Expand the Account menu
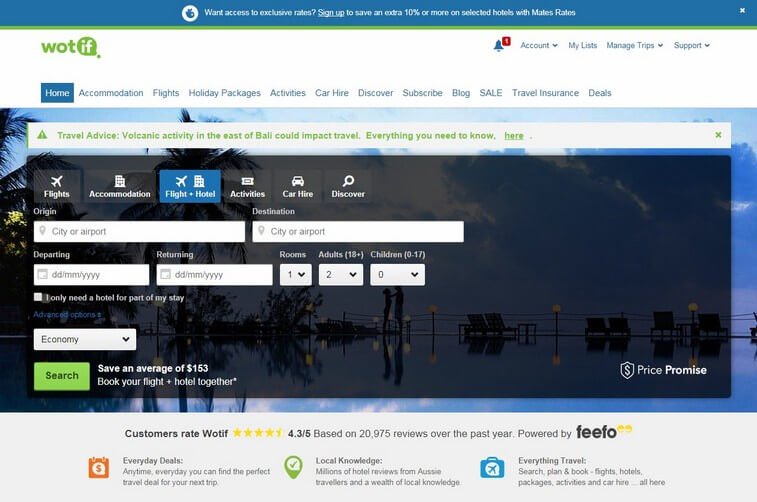The width and height of the screenshot is (757, 502). (x=539, y=45)
